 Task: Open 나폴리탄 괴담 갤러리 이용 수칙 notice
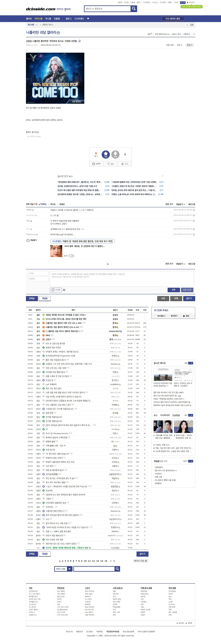pos(63,323)
